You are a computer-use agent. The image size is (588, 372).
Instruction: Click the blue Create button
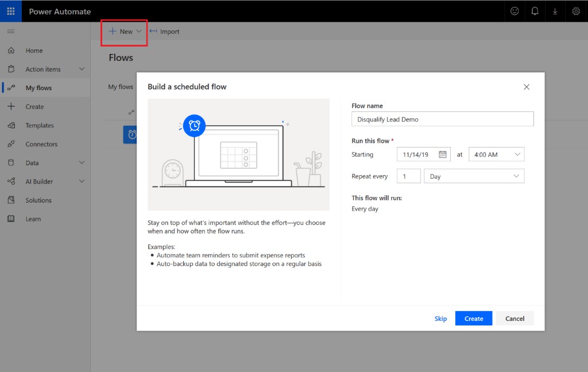(x=474, y=319)
